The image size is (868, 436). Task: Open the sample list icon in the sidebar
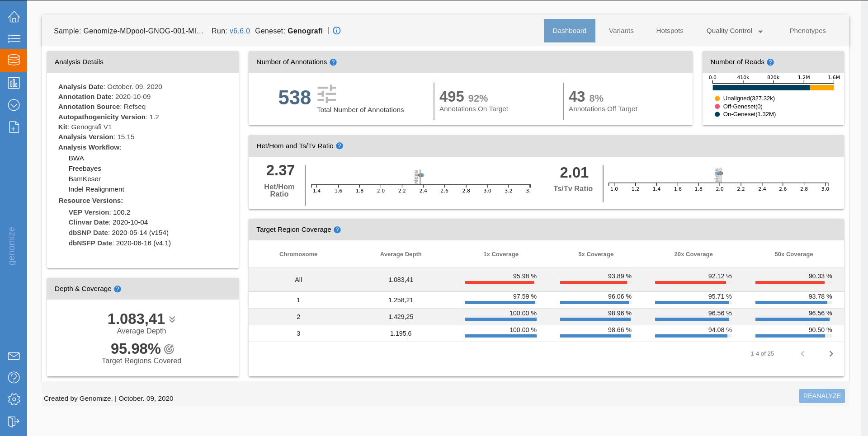point(14,39)
